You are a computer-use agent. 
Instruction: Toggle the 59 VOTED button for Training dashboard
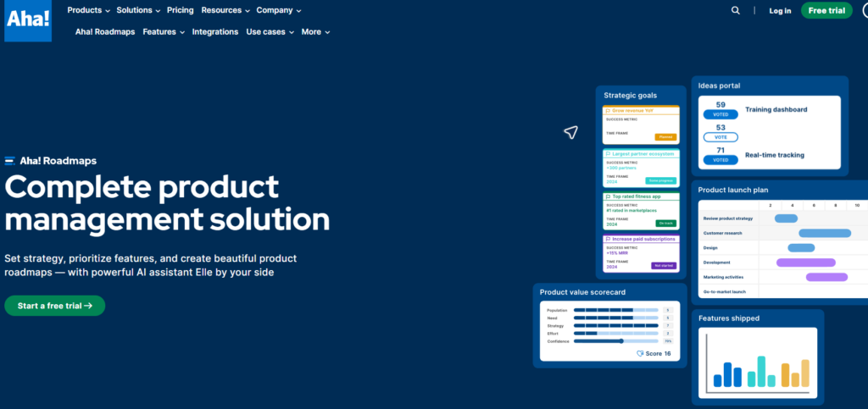coord(721,114)
